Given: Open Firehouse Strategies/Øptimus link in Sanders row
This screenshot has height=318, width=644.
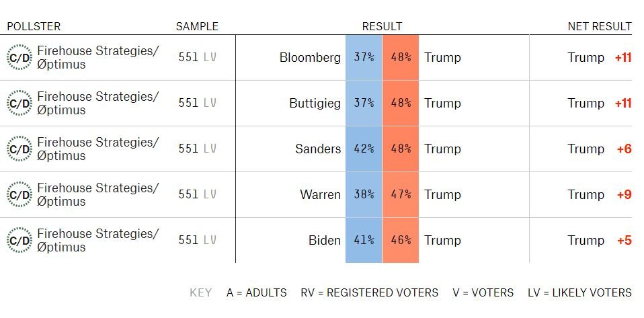Looking at the screenshot, I should [97, 149].
